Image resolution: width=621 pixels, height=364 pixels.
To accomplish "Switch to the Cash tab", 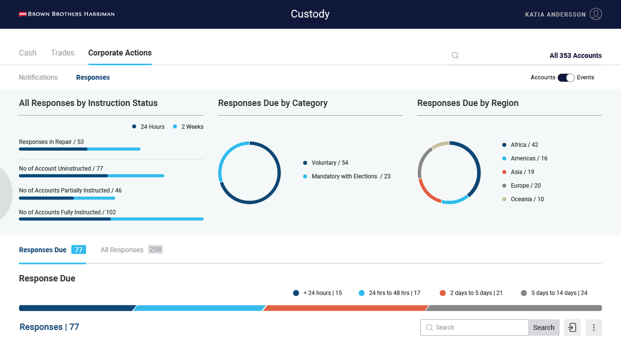I will (x=28, y=53).
